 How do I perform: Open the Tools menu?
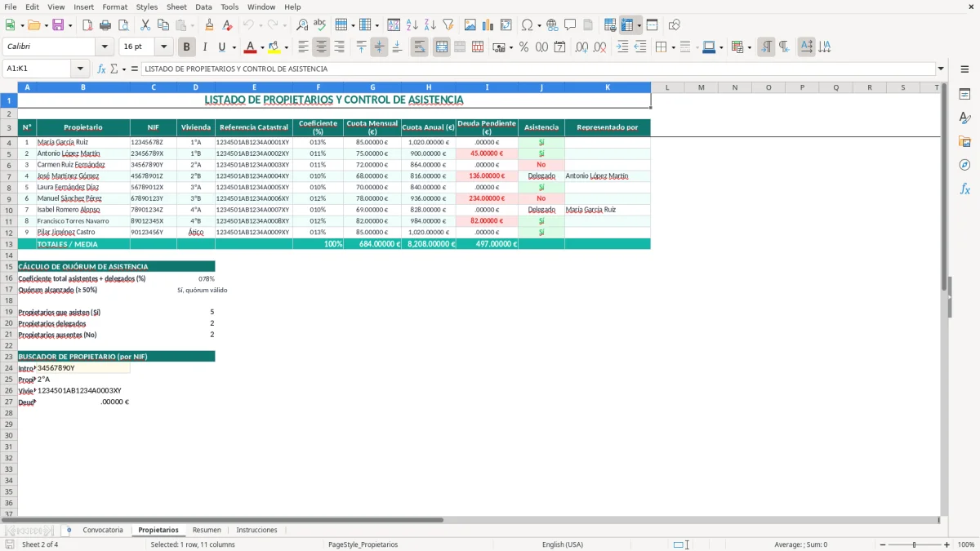click(229, 7)
